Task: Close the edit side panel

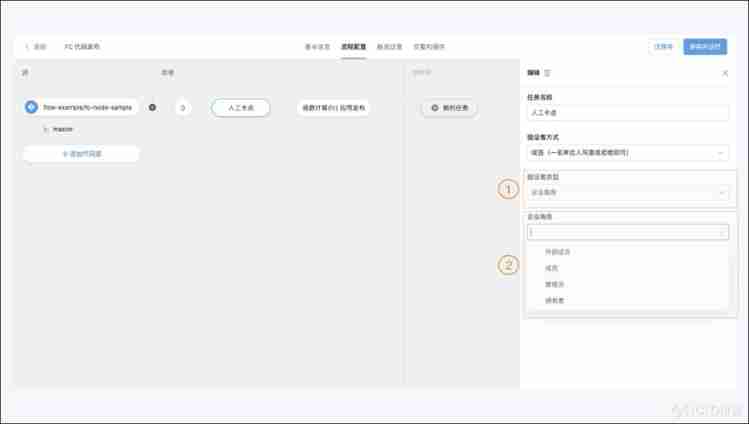Action: click(x=725, y=73)
